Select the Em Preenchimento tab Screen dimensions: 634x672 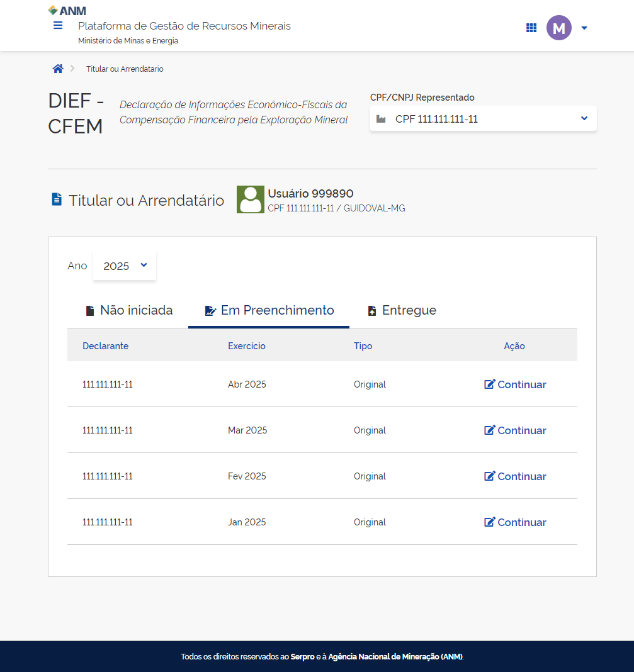tap(269, 310)
